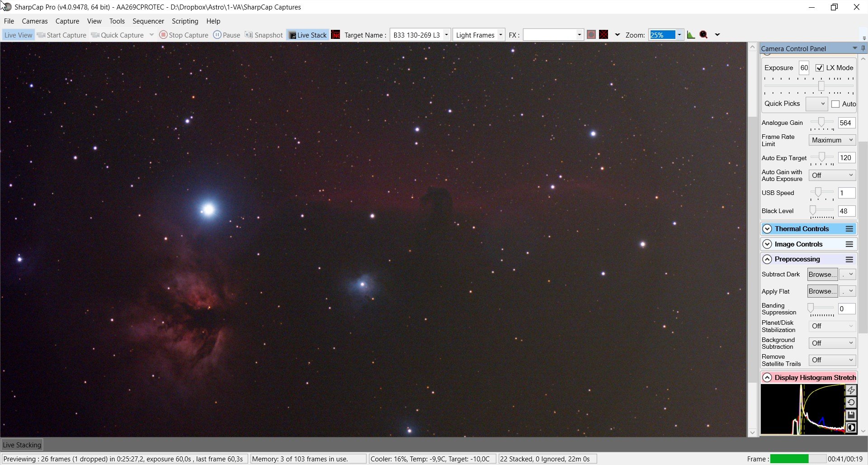
Task: Open the Capture menu
Action: click(x=67, y=21)
